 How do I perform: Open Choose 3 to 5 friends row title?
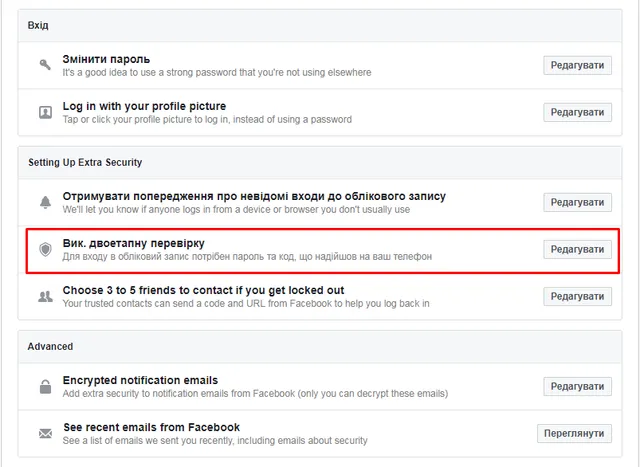pyautogui.click(x=203, y=290)
